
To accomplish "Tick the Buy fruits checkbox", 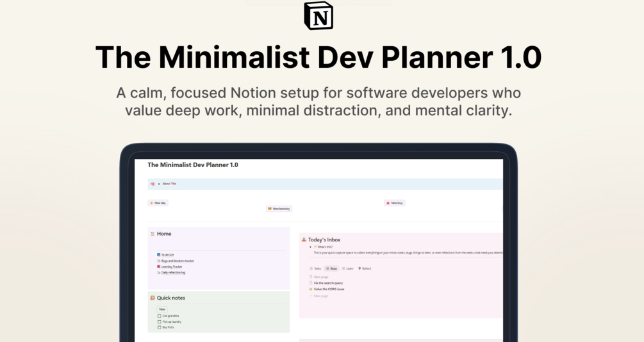I will 160,328.
